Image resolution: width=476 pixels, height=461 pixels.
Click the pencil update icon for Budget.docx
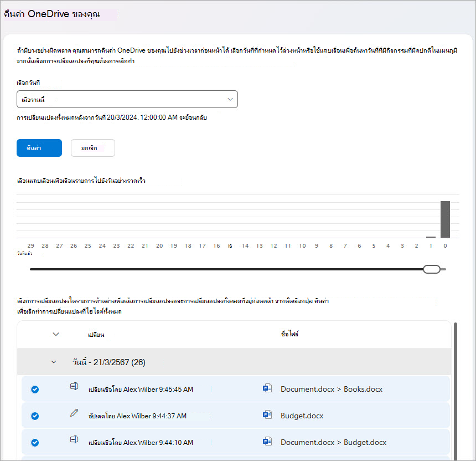(74, 413)
